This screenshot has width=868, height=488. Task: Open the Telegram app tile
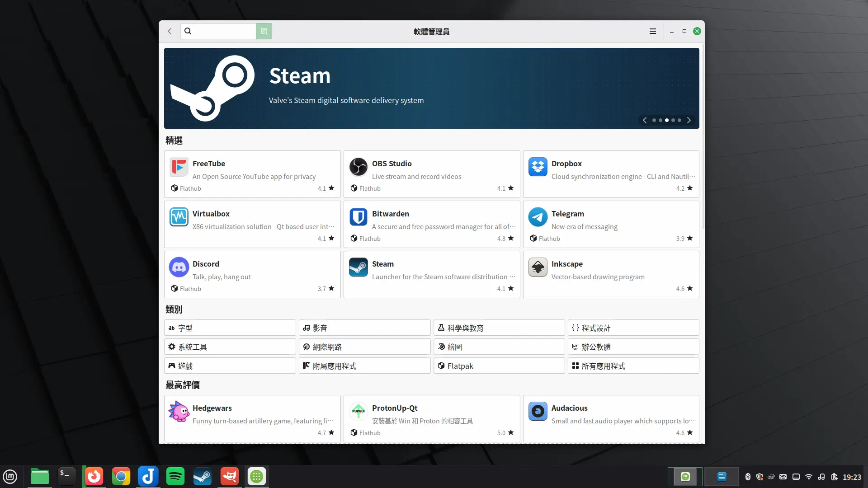pyautogui.click(x=610, y=224)
